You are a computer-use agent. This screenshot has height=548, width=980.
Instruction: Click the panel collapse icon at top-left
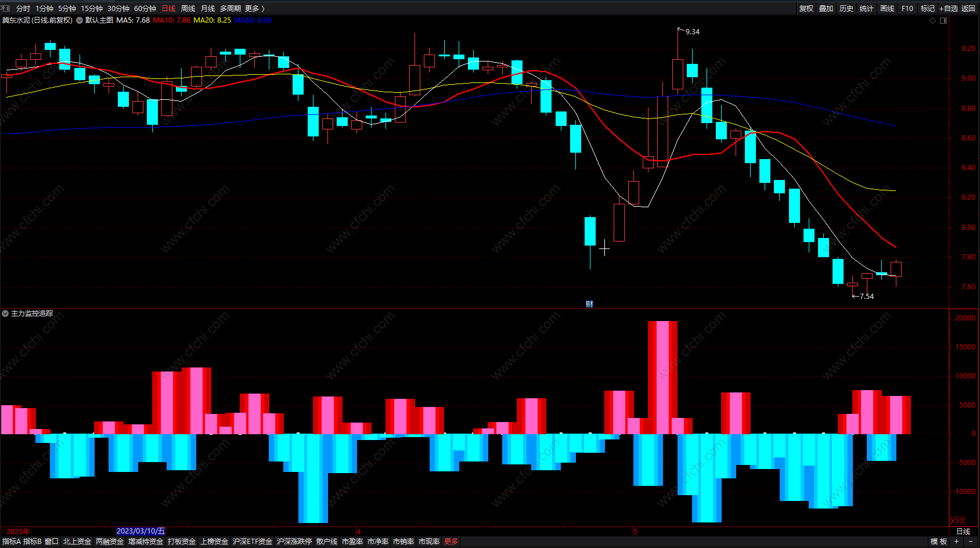pyautogui.click(x=6, y=8)
